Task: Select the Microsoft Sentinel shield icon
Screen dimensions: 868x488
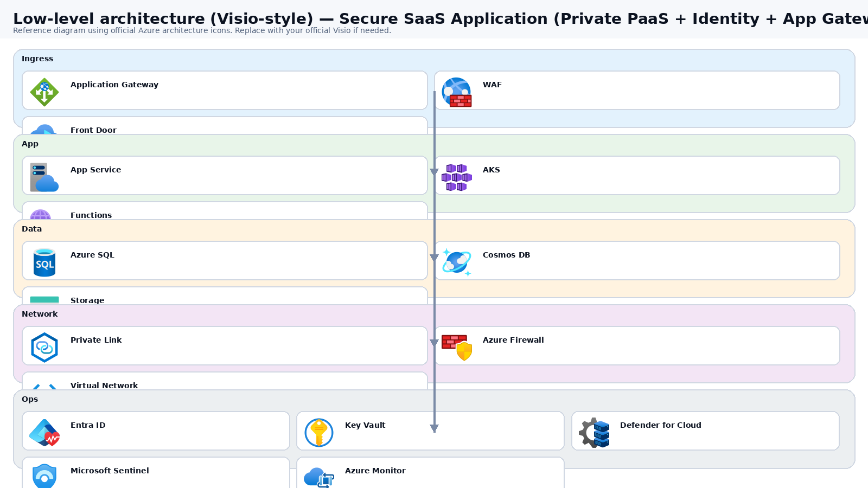Action: (44, 476)
